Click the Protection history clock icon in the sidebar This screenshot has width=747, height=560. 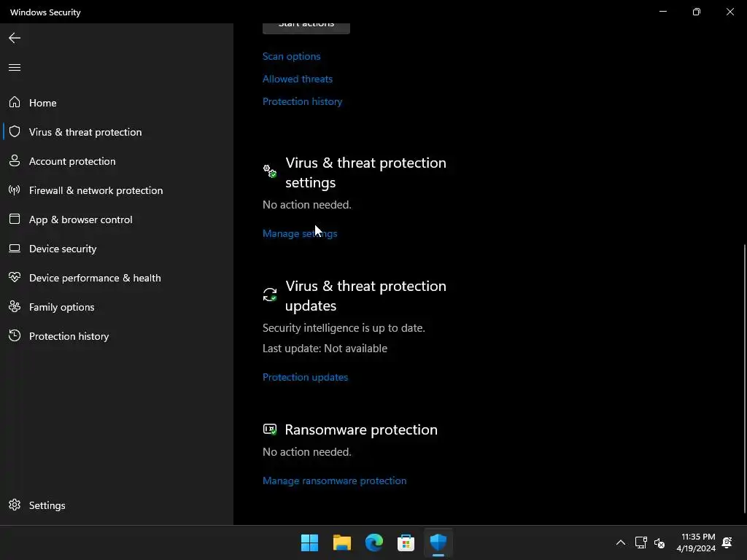pos(15,335)
